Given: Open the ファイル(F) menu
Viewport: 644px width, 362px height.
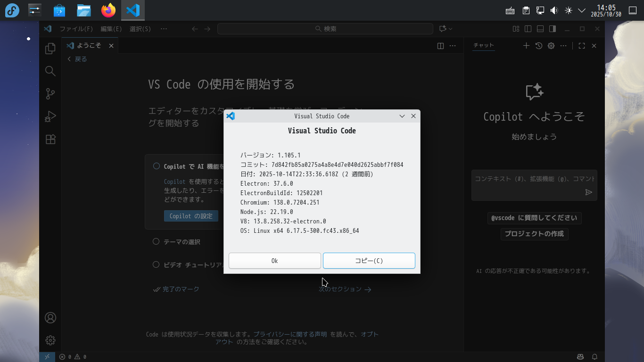Looking at the screenshot, I should click(76, 29).
